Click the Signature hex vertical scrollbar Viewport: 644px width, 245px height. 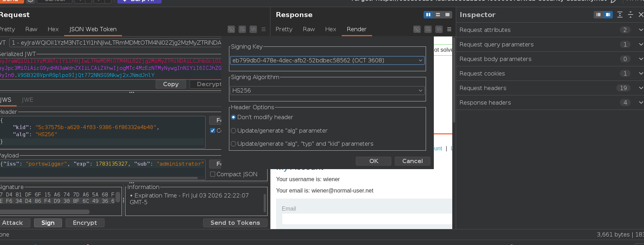118,197
